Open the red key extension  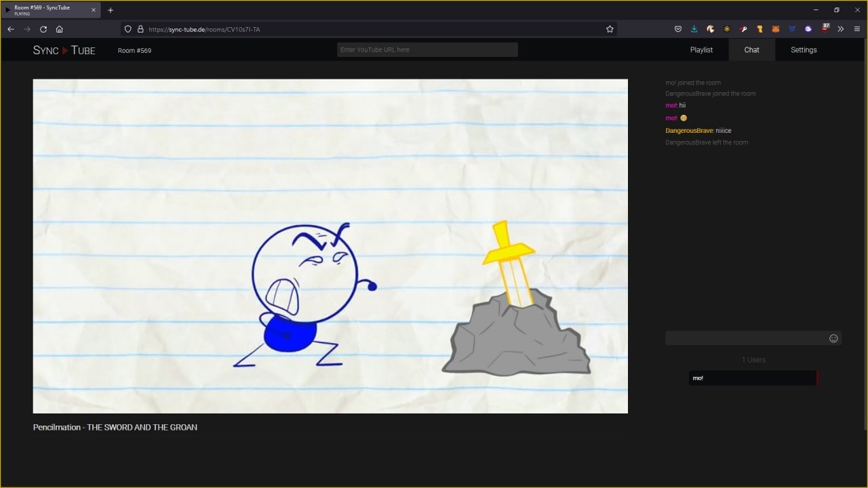743,29
